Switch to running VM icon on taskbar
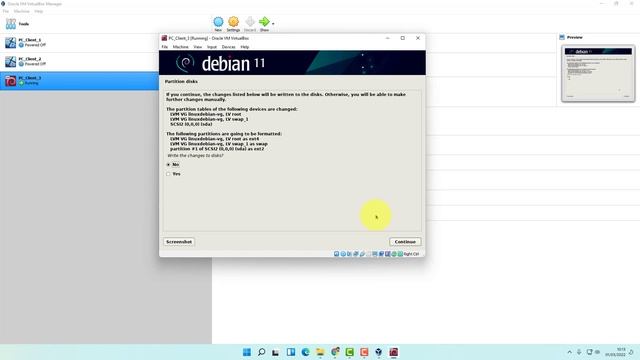Screen dimensions: 640x360 (393, 352)
